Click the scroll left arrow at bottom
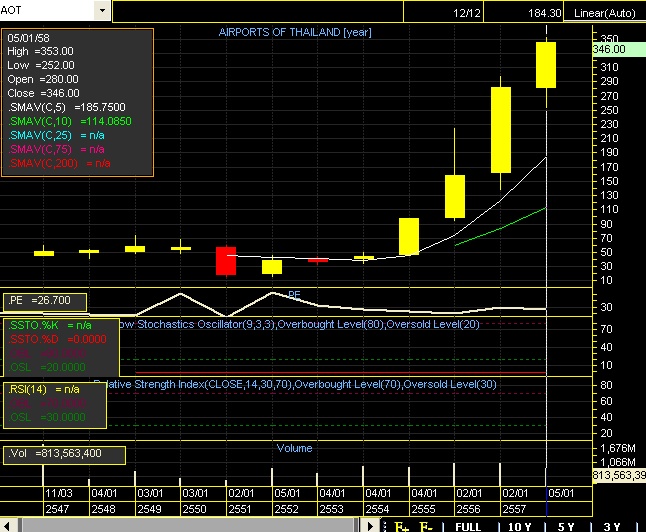Screen dimensions: 646x532 8,525
